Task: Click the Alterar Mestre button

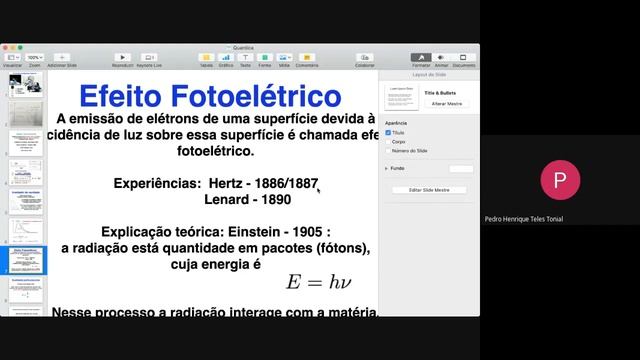Action: pos(447,104)
